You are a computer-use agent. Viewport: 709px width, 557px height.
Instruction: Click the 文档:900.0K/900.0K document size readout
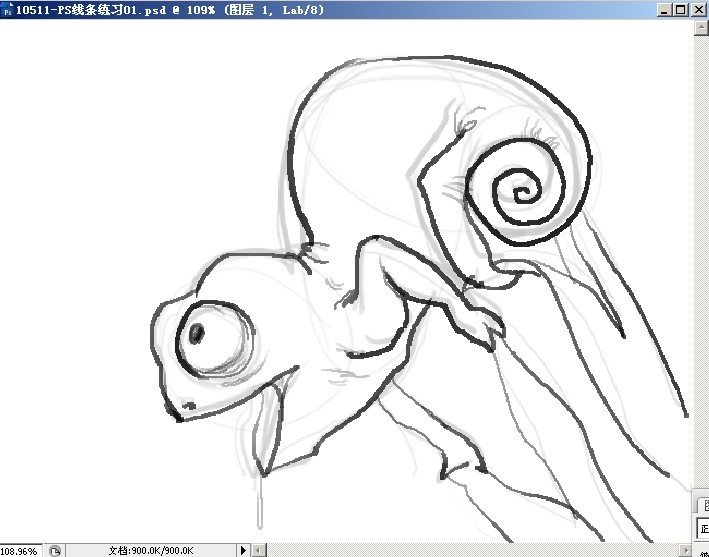151,550
